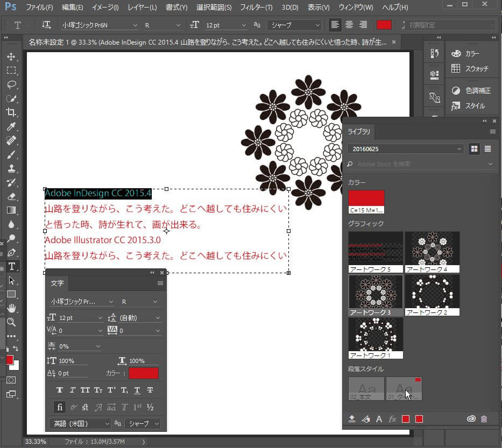Delete library item with trash icon
502x448 pixels.
pyautogui.click(x=484, y=419)
